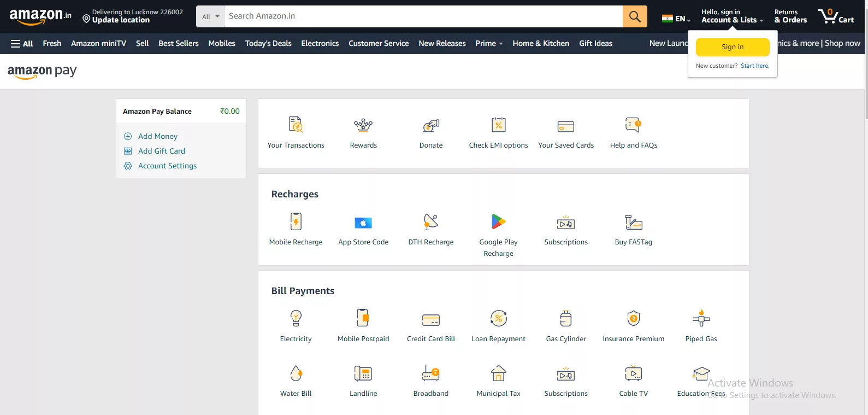The width and height of the screenshot is (868, 415).
Task: Go to Fresh in navigation bar
Action: pos(52,43)
